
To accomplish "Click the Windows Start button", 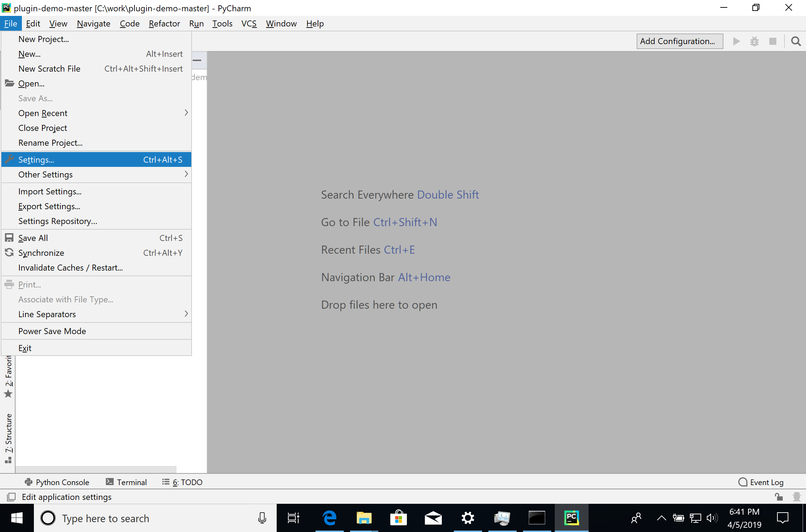I will coord(17,518).
